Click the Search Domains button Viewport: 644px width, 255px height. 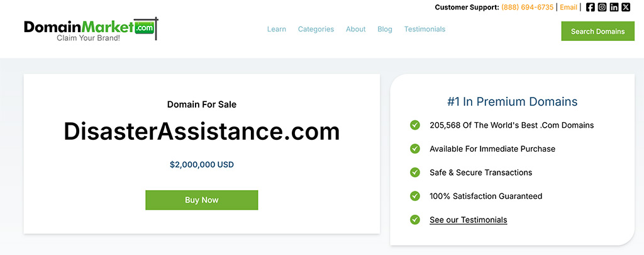(x=597, y=31)
